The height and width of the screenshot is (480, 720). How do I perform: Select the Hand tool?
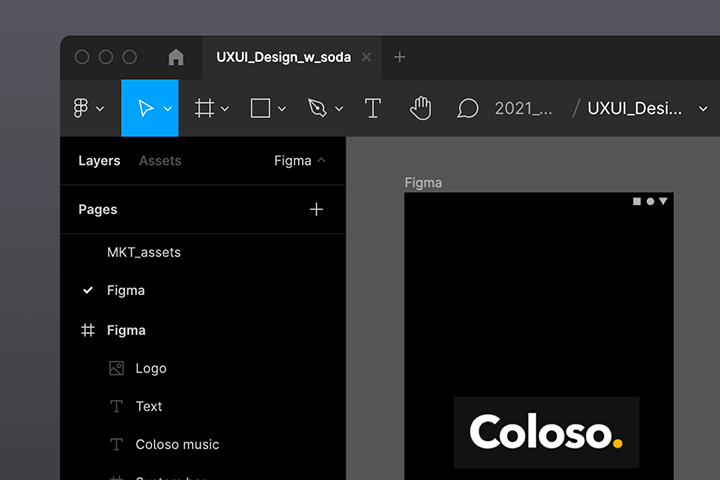421,108
